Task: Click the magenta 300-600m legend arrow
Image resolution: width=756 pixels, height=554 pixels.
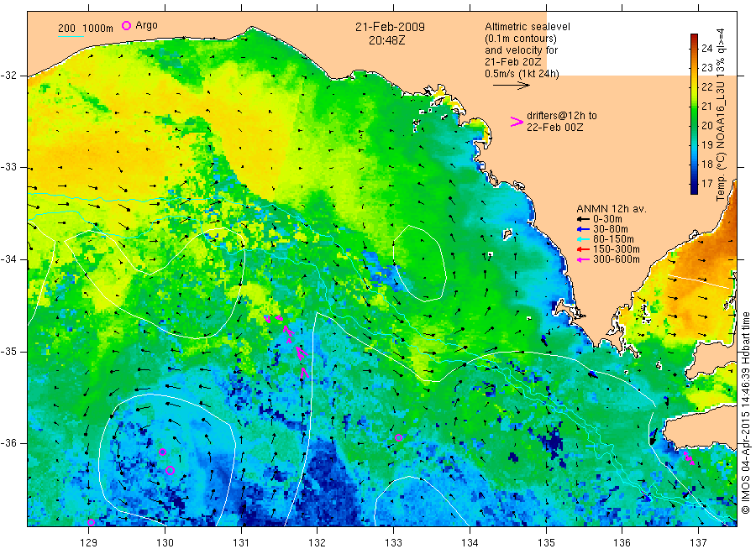Action: [x=583, y=259]
